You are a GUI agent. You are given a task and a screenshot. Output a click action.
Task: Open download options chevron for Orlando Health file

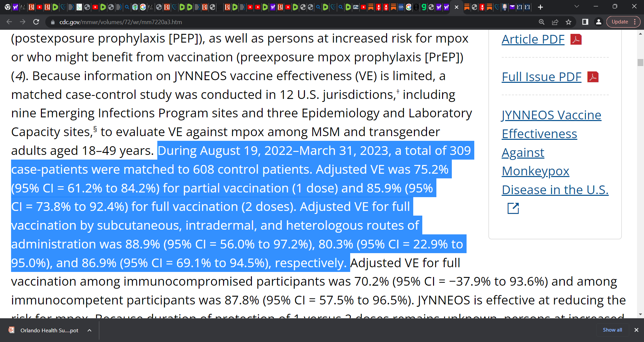[90, 330]
